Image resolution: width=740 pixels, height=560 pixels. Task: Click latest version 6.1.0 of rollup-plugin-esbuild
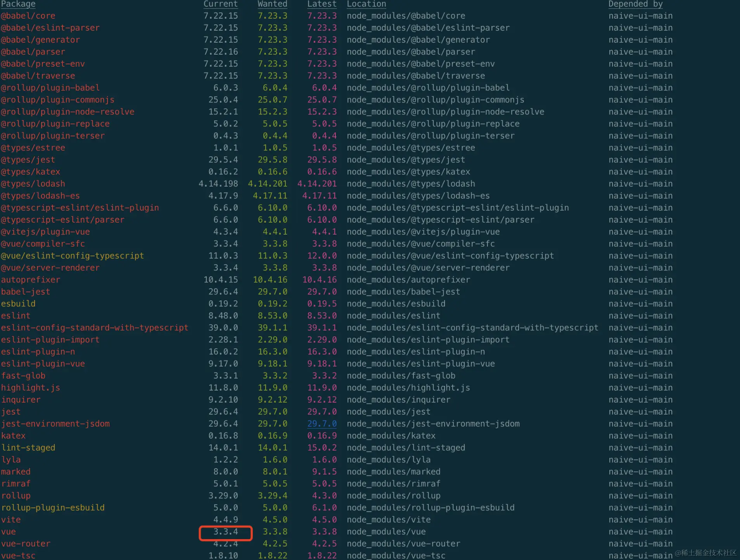(324, 508)
